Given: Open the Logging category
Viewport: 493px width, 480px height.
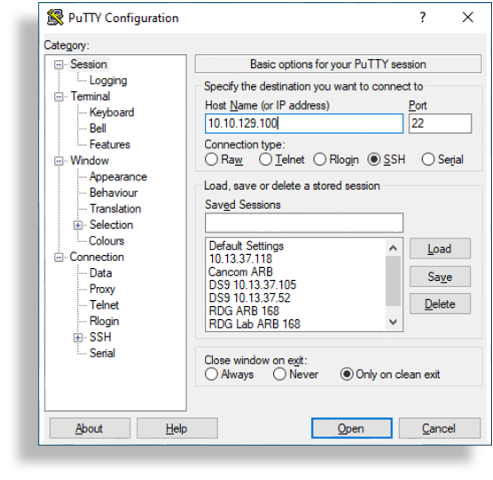Looking at the screenshot, I should 108,80.
